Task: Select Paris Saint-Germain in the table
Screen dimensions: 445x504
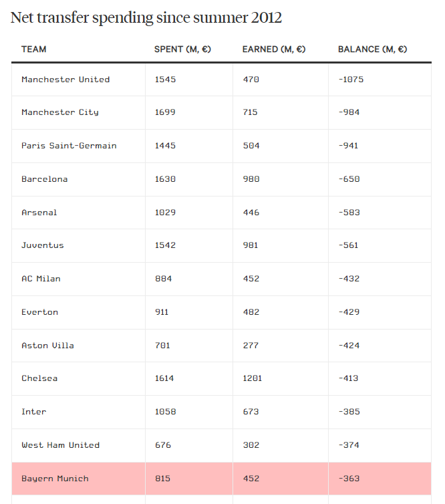Action: [69, 146]
